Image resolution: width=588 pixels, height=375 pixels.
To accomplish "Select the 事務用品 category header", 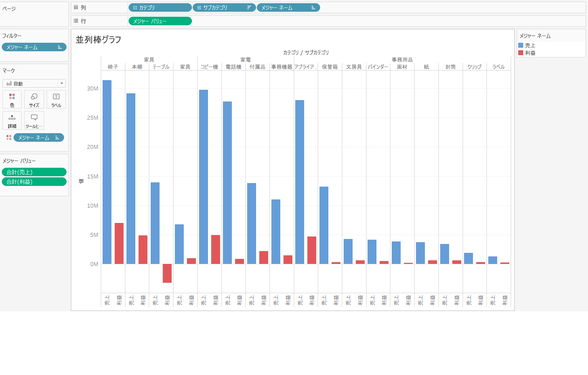I will tap(402, 59).
